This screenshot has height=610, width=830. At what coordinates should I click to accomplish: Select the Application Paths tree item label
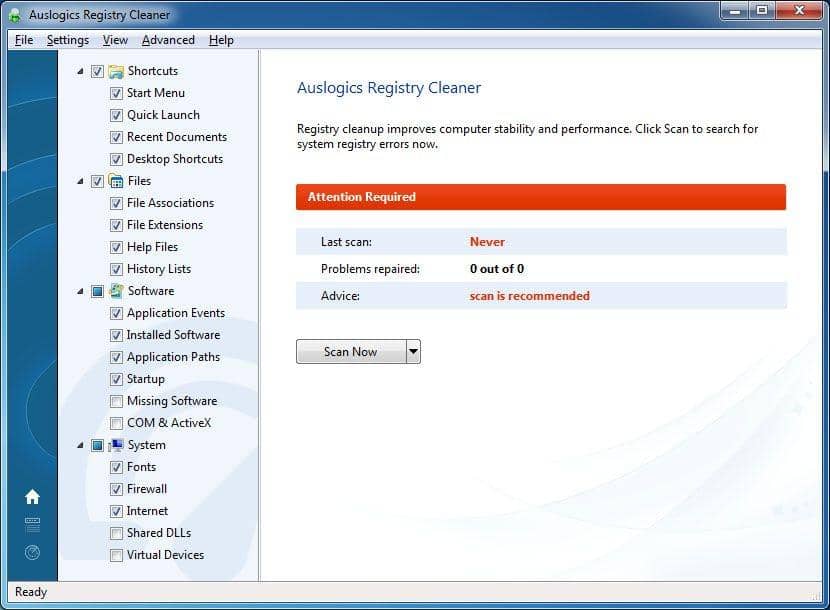point(173,357)
